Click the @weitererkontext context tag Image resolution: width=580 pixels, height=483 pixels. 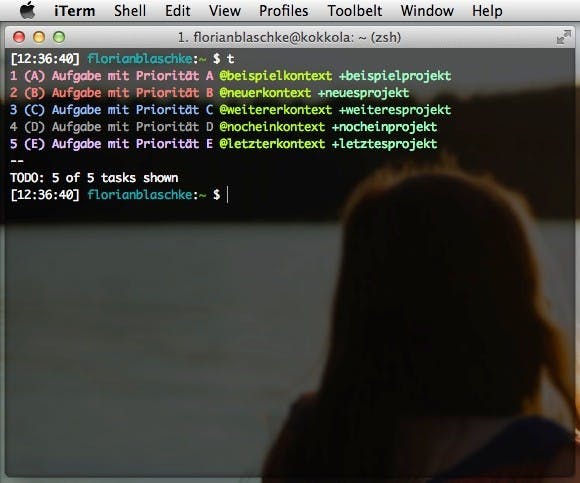coord(276,110)
